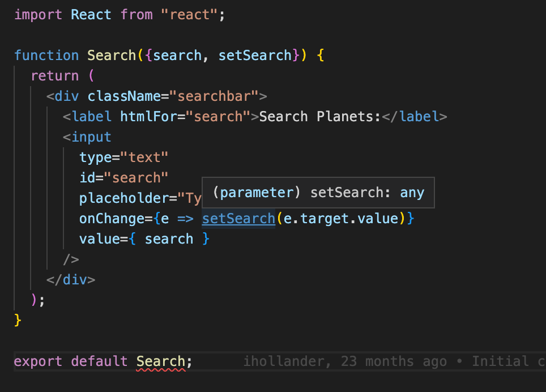Image resolution: width=546 pixels, height=392 pixels.
Task: Click the underlined setSearch function link
Action: 238,218
